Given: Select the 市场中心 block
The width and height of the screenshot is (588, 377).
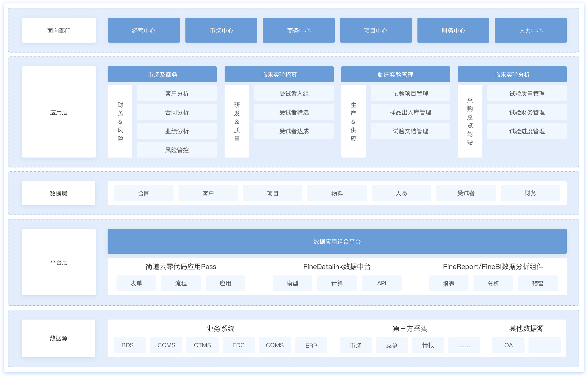Looking at the screenshot, I should point(221,30).
